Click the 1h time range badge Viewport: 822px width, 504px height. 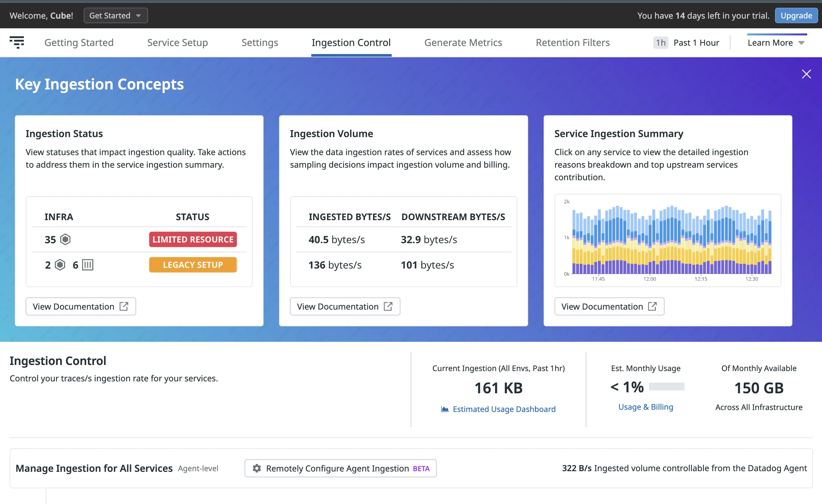coord(660,43)
